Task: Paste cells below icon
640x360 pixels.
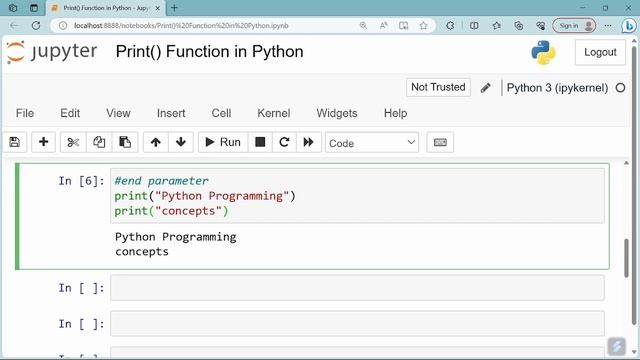Action: [124, 142]
